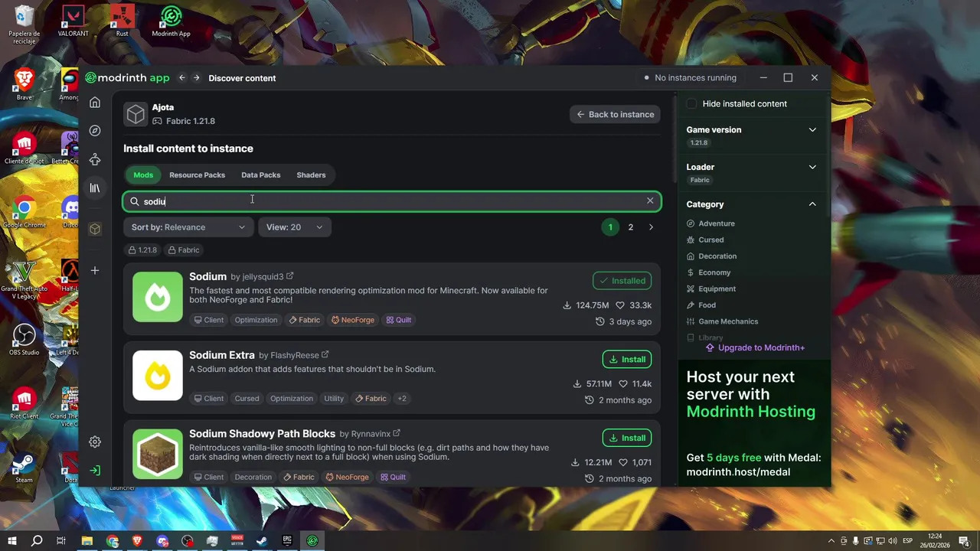Open Rust desktop shortcut
Image resolution: width=980 pixels, height=551 pixels.
[x=122, y=21]
